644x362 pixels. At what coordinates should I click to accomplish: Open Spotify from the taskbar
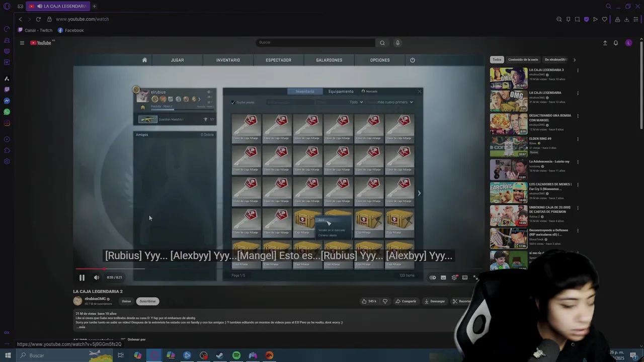pos(236,355)
